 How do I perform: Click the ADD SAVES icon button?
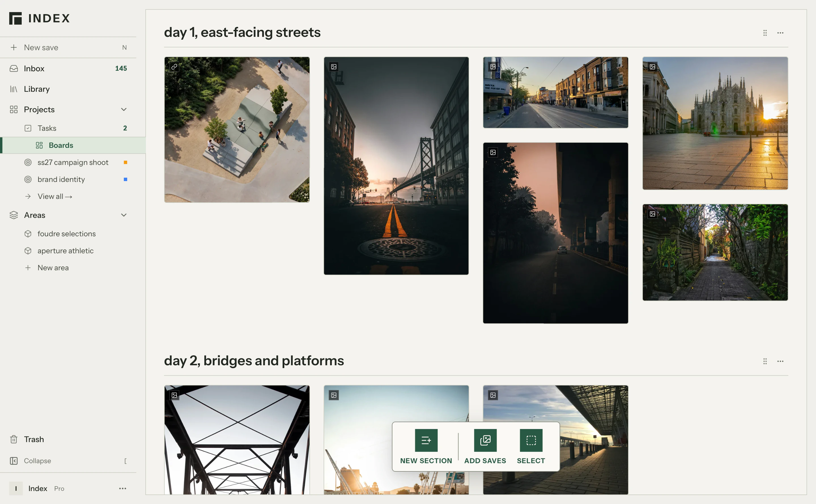[485, 440]
